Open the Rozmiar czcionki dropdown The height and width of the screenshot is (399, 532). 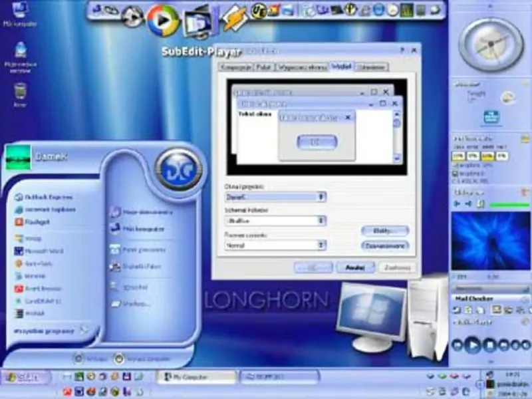click(275, 245)
